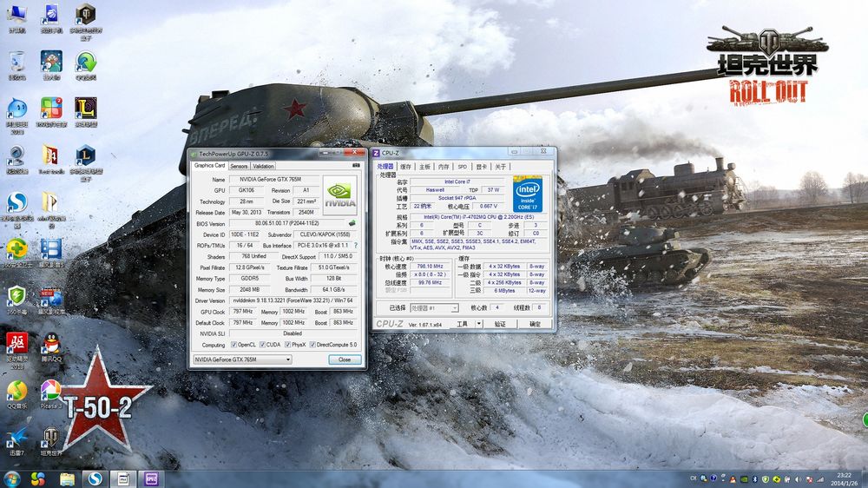Switch to the Validation tab in GPU-Z
868x488 pixels.
[x=263, y=166]
